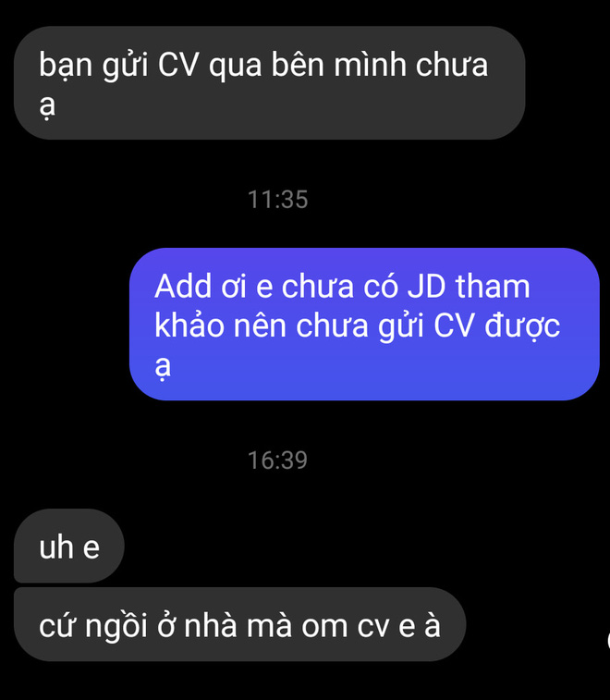
Task: Click the word "tham" in the sent message
Action: coord(493,286)
